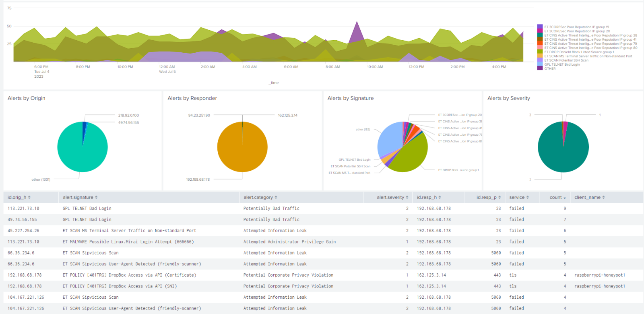This screenshot has height=314, width=644.
Task: Click the ET 3CORESec group 20 magenta swatch
Action: point(540,31)
